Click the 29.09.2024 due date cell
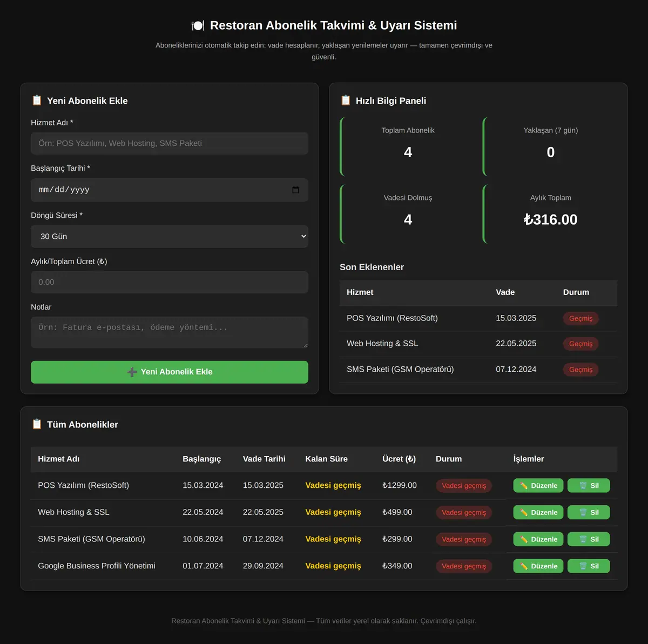Screen dimensions: 648x644 [x=263, y=566]
